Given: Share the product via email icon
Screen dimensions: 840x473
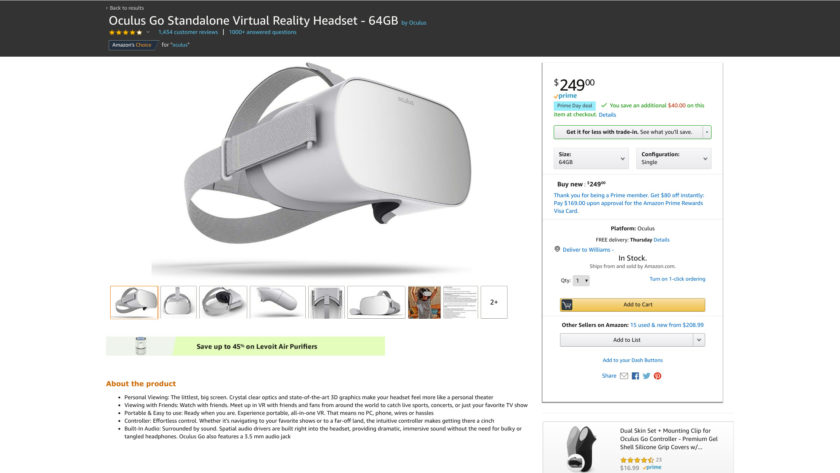Looking at the screenshot, I should pos(624,376).
